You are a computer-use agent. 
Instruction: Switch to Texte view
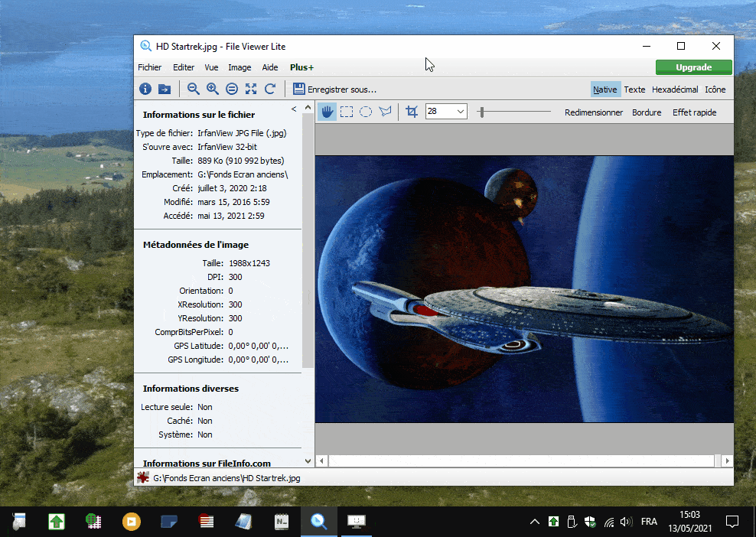[x=634, y=89]
